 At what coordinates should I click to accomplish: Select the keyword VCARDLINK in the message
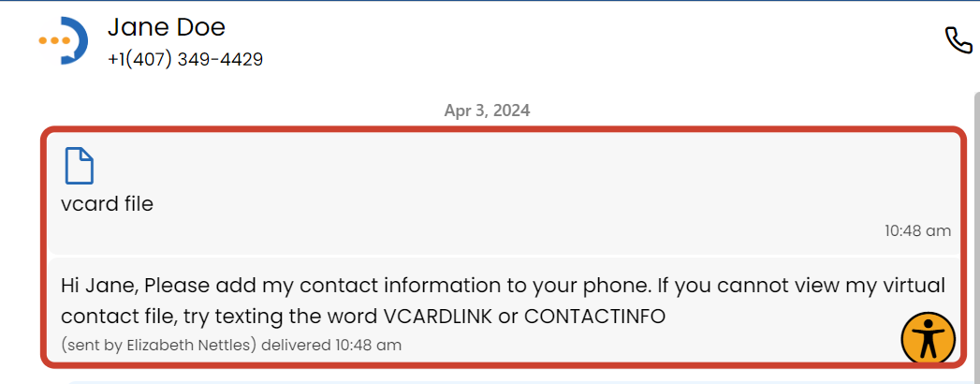[436, 317]
